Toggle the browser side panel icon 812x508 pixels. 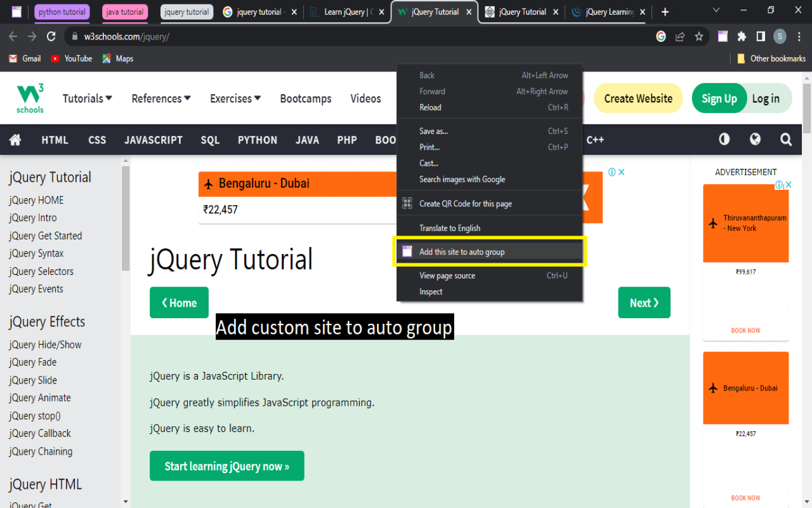(x=761, y=37)
